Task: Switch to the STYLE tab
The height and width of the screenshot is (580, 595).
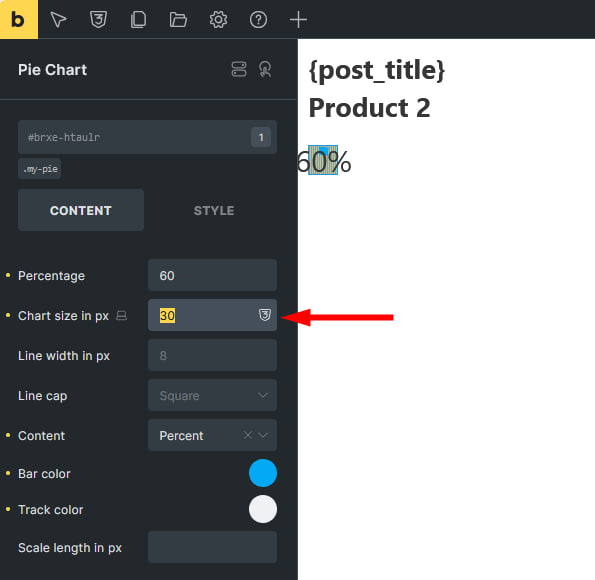Action: point(214,210)
